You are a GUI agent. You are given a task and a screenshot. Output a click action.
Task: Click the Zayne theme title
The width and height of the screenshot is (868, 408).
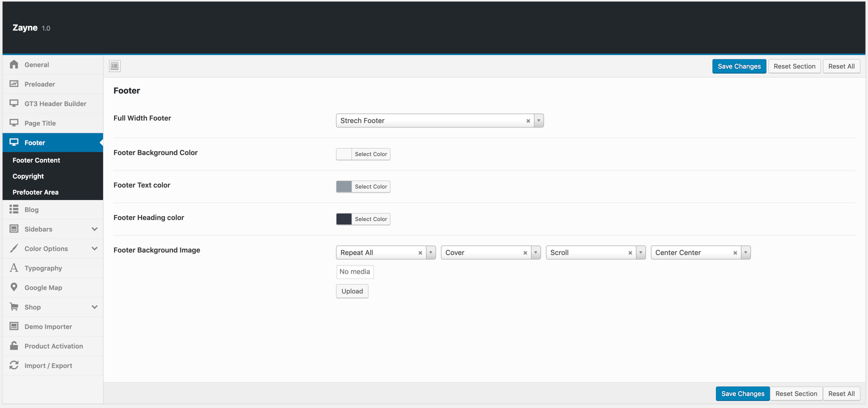[25, 27]
